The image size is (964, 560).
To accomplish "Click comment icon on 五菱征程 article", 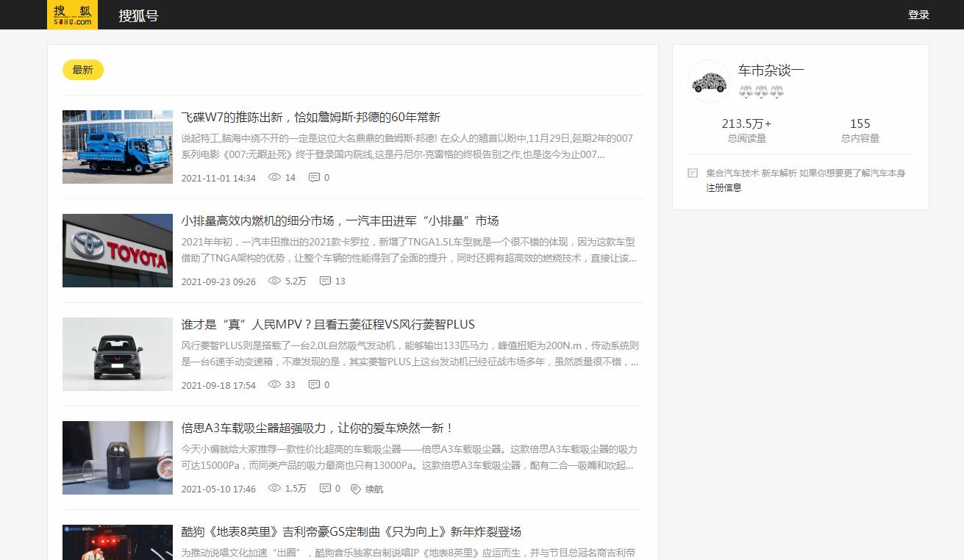I will 314,384.
